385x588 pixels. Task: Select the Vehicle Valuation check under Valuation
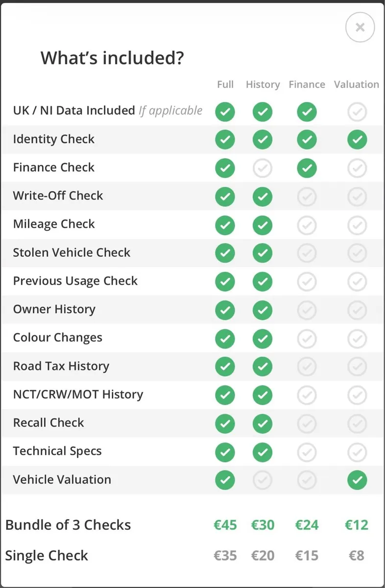pos(357,480)
